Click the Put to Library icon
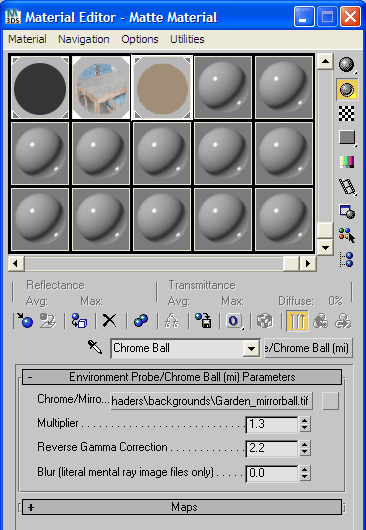The image size is (366, 530). (203, 320)
